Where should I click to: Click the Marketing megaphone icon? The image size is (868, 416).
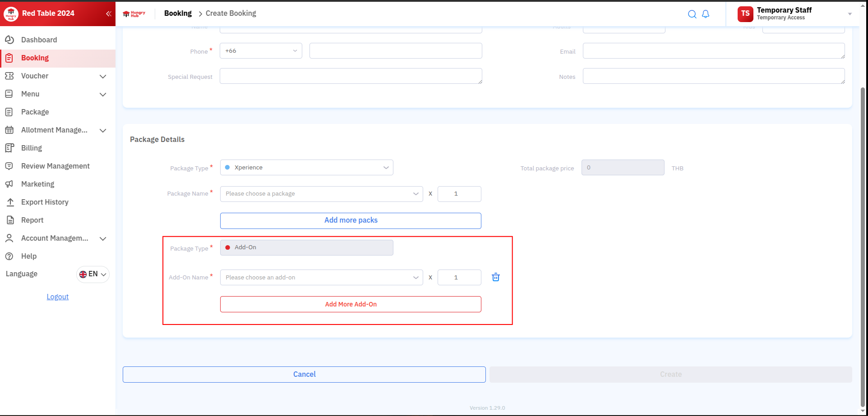pos(9,184)
